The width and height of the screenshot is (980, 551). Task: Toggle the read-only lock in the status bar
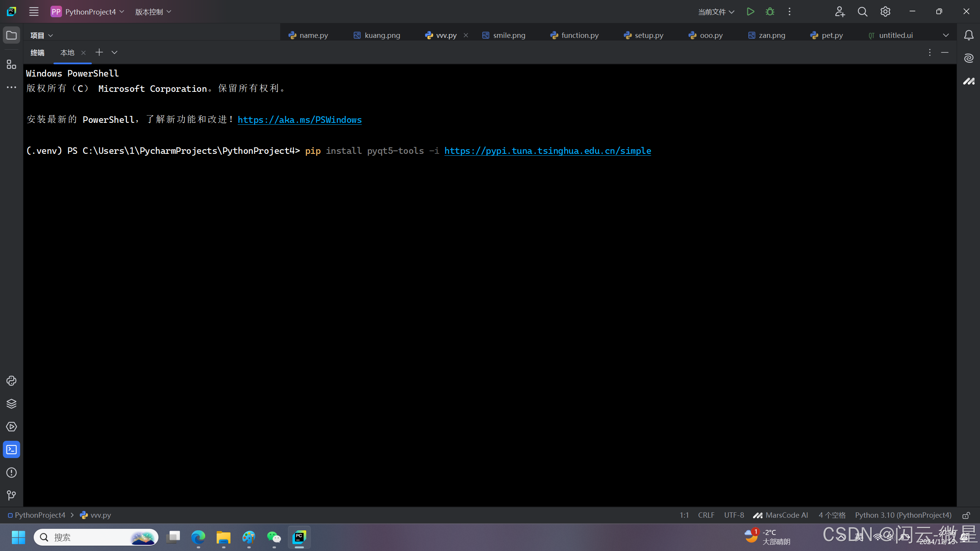[966, 515]
